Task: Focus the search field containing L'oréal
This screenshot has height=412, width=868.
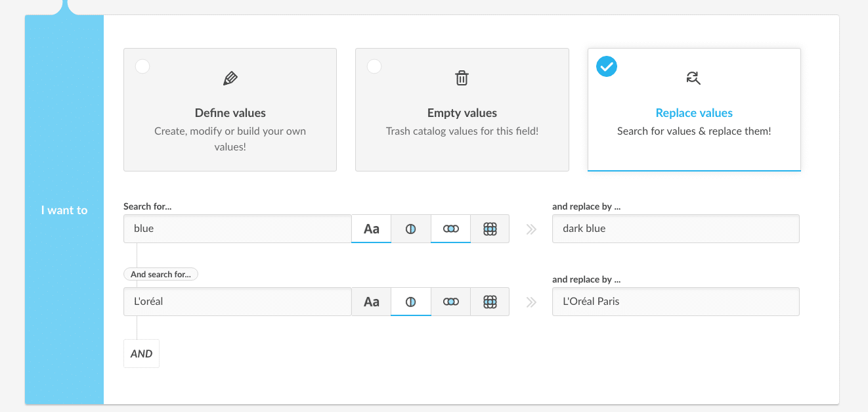Action: click(x=238, y=302)
